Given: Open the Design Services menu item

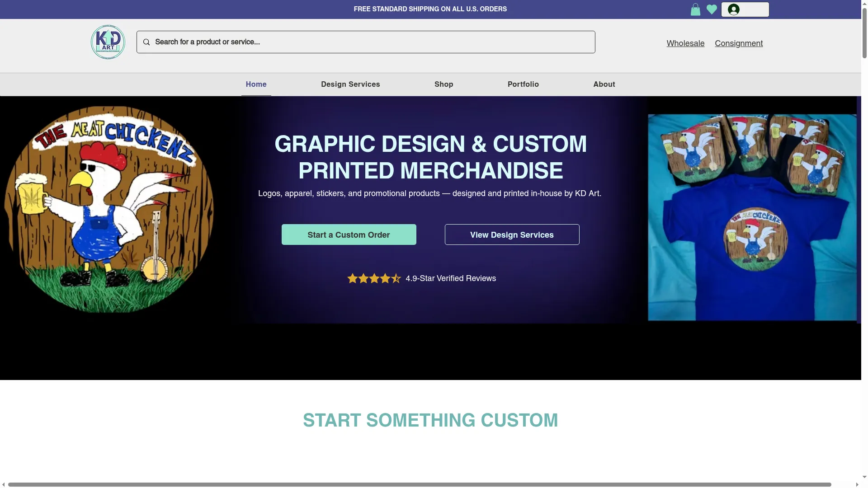Looking at the screenshot, I should 350,84.
